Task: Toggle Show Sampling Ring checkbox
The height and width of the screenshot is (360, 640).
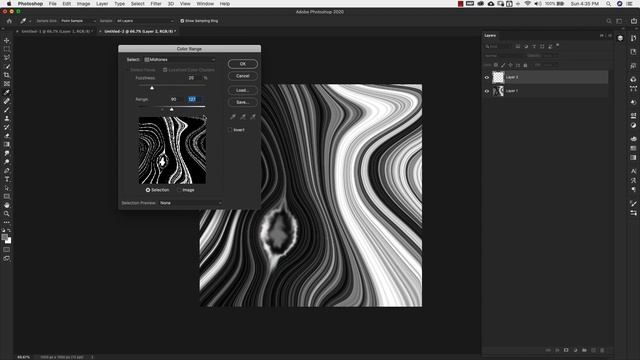Action: click(182, 21)
